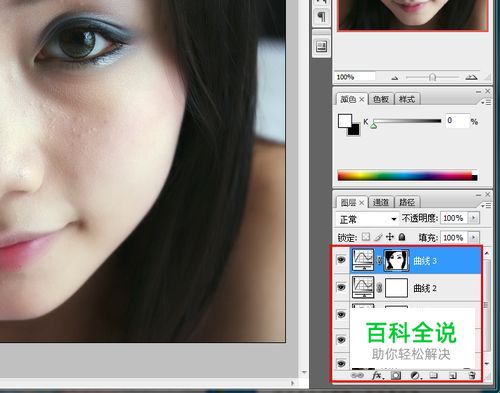Click the delete layer trash icon

(x=472, y=375)
